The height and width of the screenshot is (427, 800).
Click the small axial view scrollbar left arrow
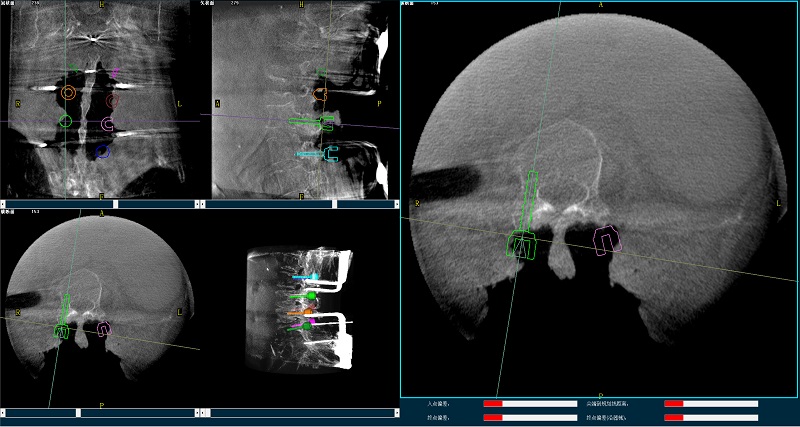pos(4,412)
